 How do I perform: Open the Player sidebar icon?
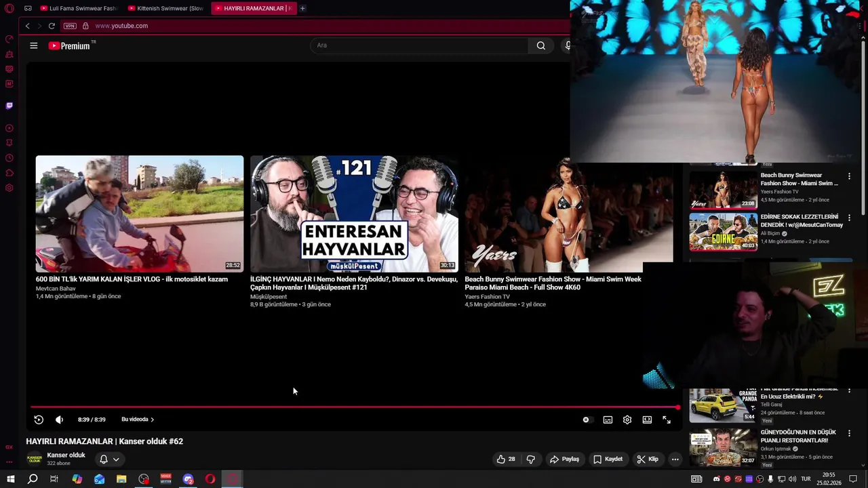(x=9, y=128)
